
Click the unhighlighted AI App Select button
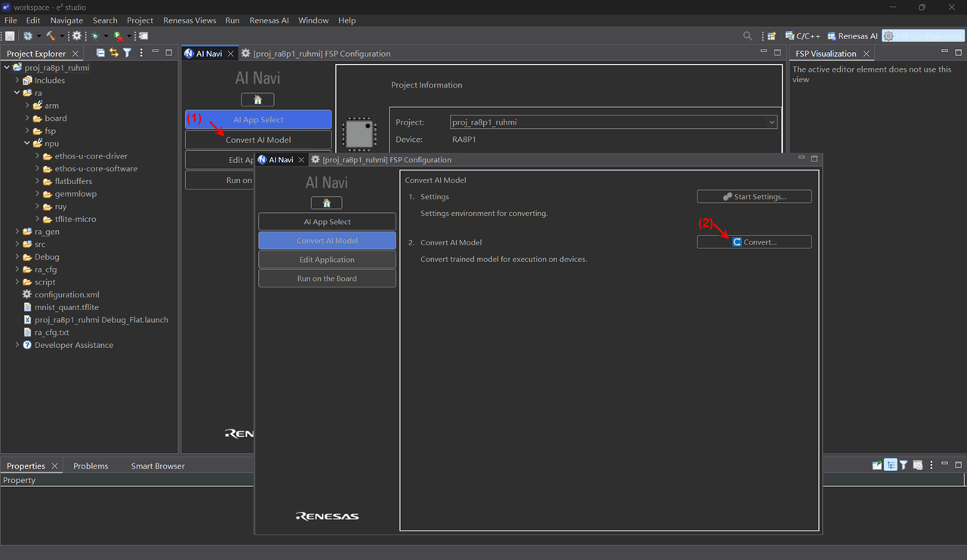(327, 222)
